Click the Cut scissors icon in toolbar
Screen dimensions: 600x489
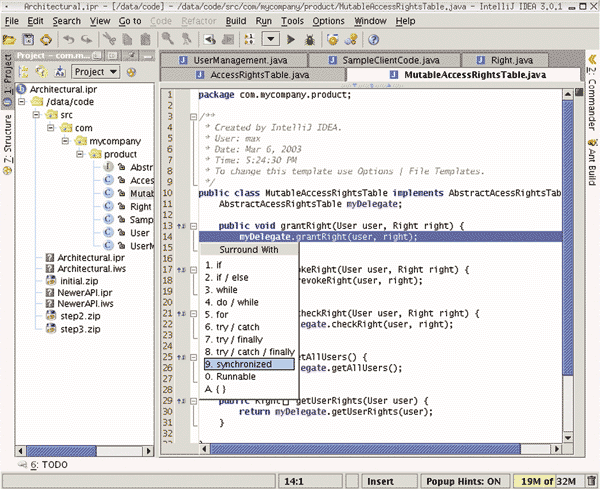point(108,39)
